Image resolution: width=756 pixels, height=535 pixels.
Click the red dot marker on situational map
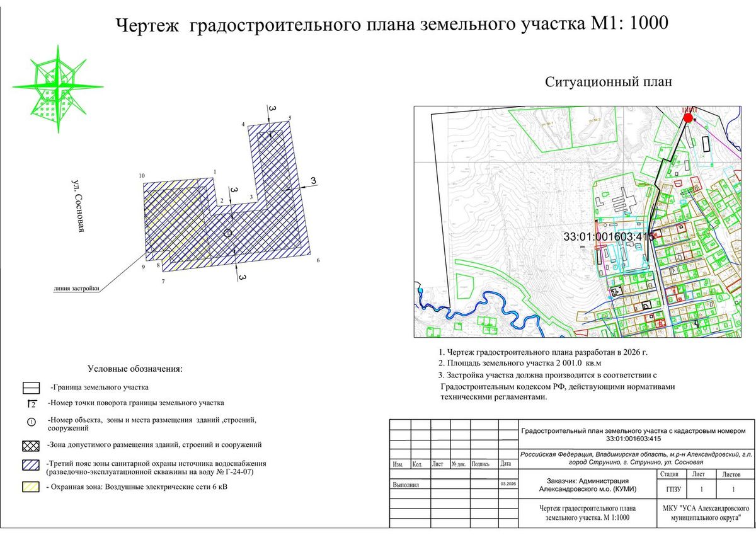[688, 117]
